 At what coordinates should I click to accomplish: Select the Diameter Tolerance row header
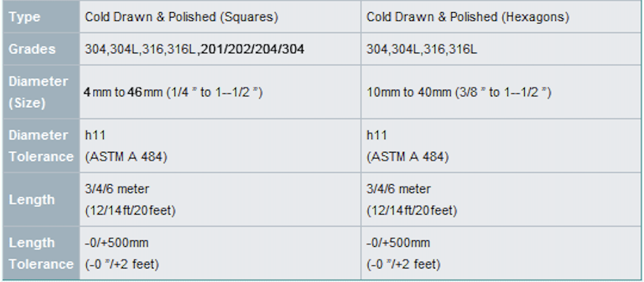point(41,146)
